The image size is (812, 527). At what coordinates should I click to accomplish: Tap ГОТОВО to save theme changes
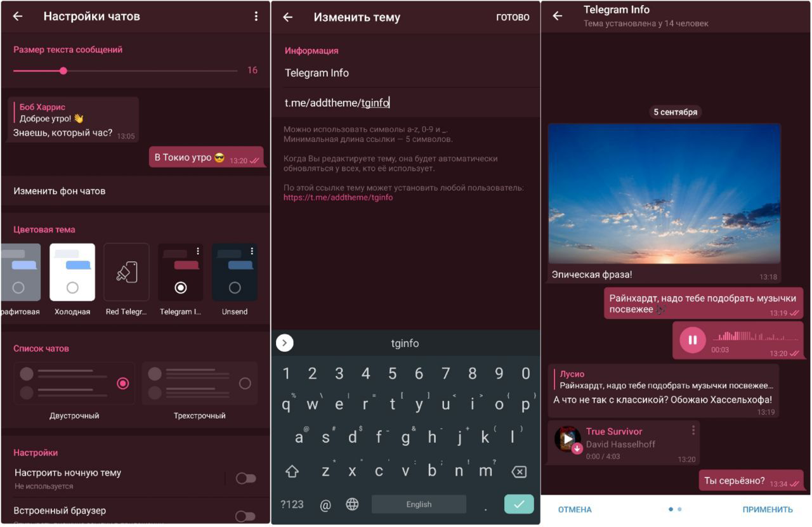pyautogui.click(x=513, y=17)
